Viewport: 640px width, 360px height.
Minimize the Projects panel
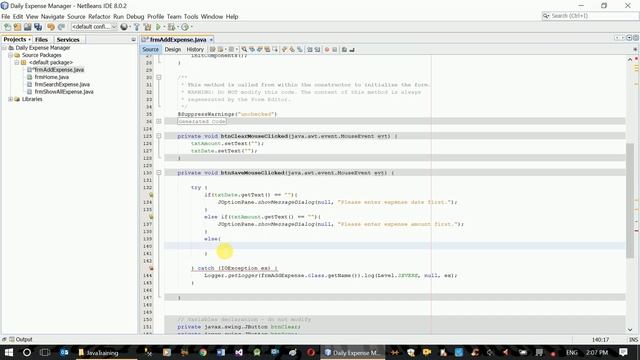click(x=133, y=40)
